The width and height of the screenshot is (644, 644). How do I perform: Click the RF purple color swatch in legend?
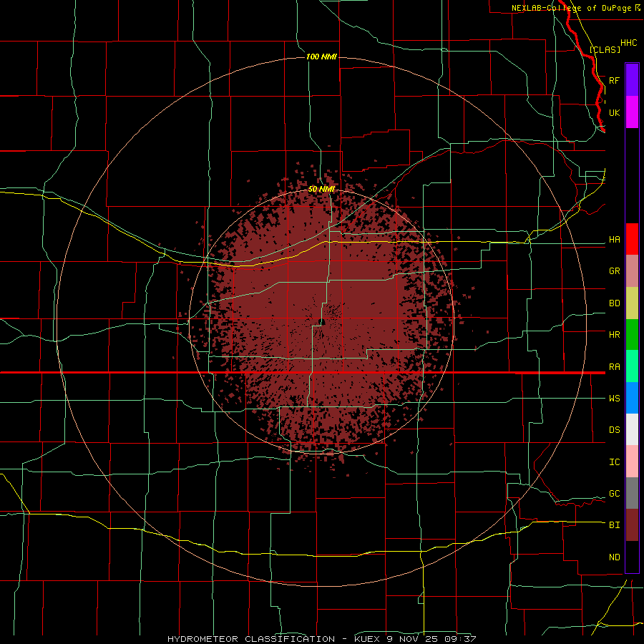pyautogui.click(x=632, y=80)
